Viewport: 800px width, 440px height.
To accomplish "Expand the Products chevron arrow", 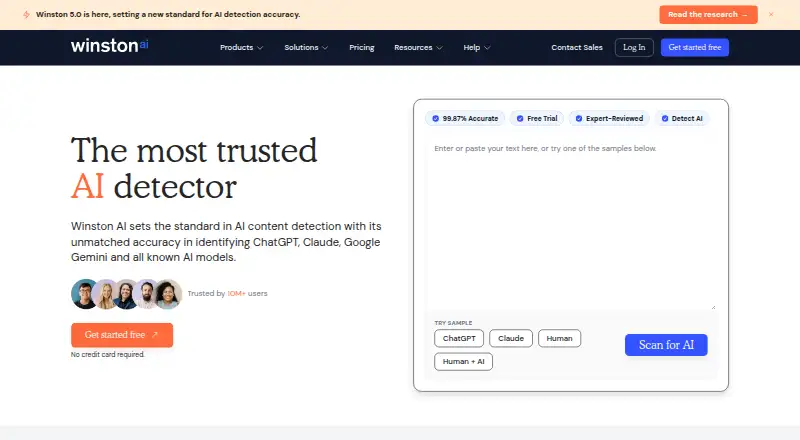I will [x=260, y=48].
